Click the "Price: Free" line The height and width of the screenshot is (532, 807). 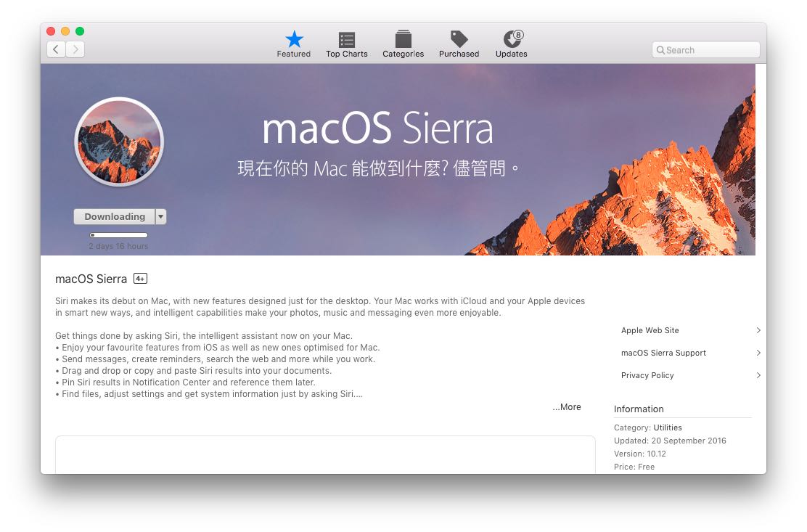[634, 467]
